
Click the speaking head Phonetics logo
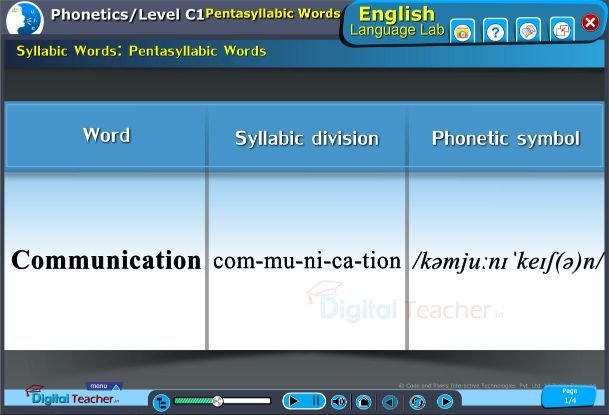pos(25,19)
